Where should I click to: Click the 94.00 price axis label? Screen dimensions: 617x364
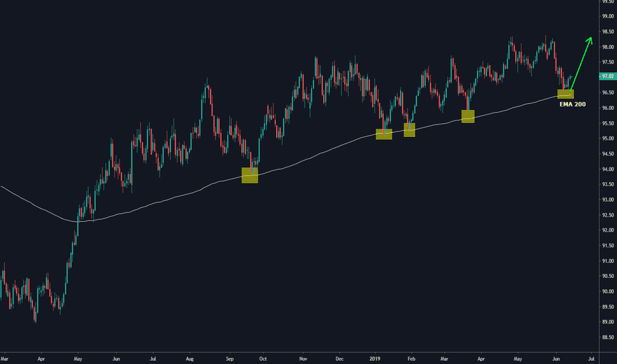point(608,169)
